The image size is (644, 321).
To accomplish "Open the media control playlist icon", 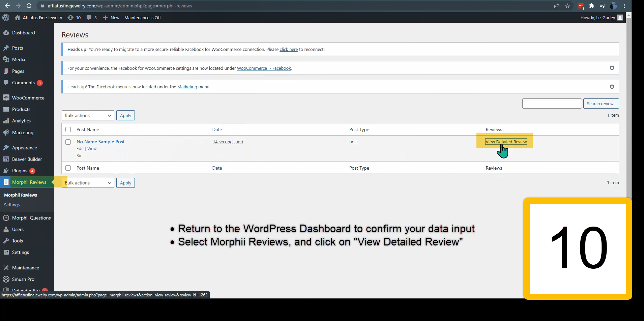I will [x=602, y=6].
